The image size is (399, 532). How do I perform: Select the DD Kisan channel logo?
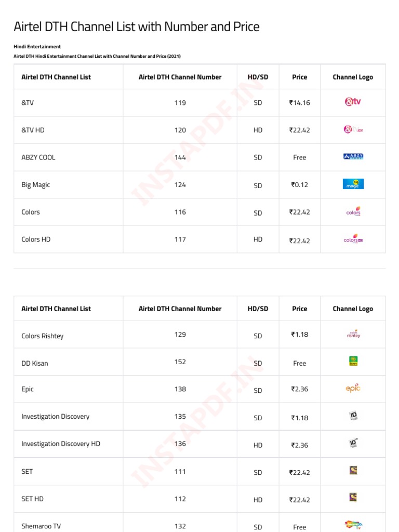353,361
